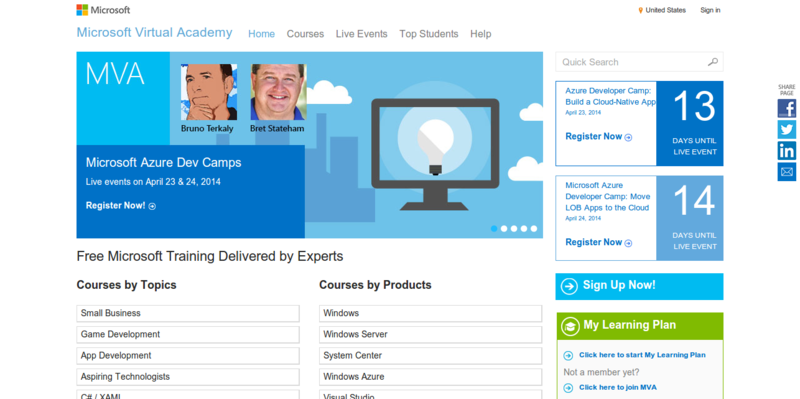The height and width of the screenshot is (399, 800).
Task: Jump to last carousel slide dot
Action: pos(534,229)
